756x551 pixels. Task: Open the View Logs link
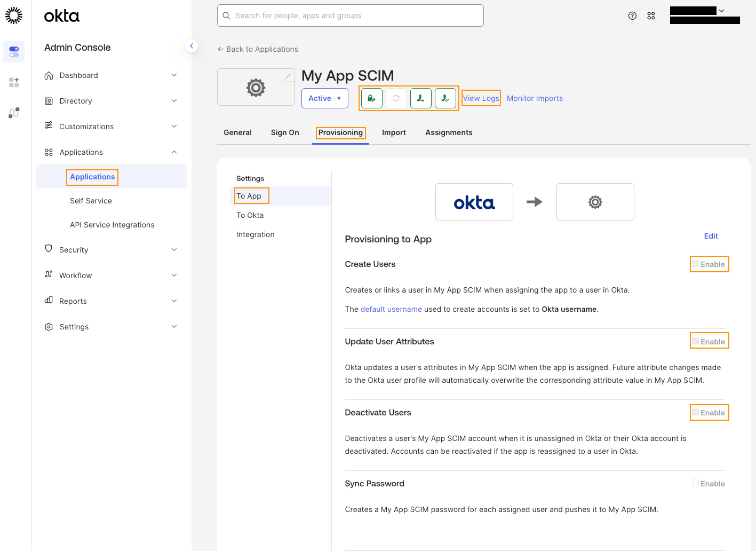(481, 98)
